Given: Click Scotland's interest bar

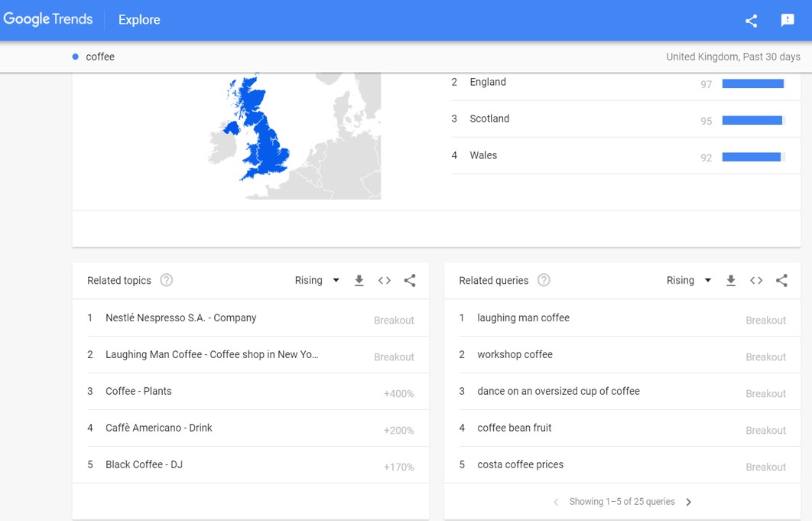Looking at the screenshot, I should [x=753, y=121].
